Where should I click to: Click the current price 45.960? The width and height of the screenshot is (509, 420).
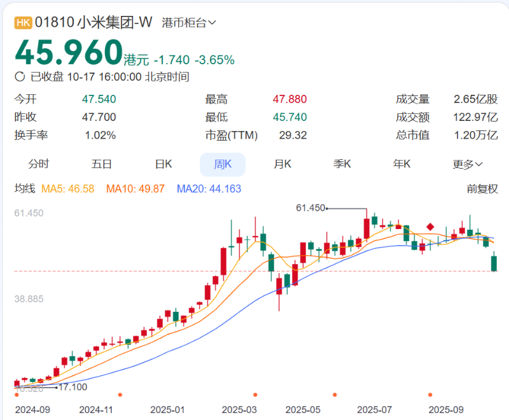pos(67,50)
